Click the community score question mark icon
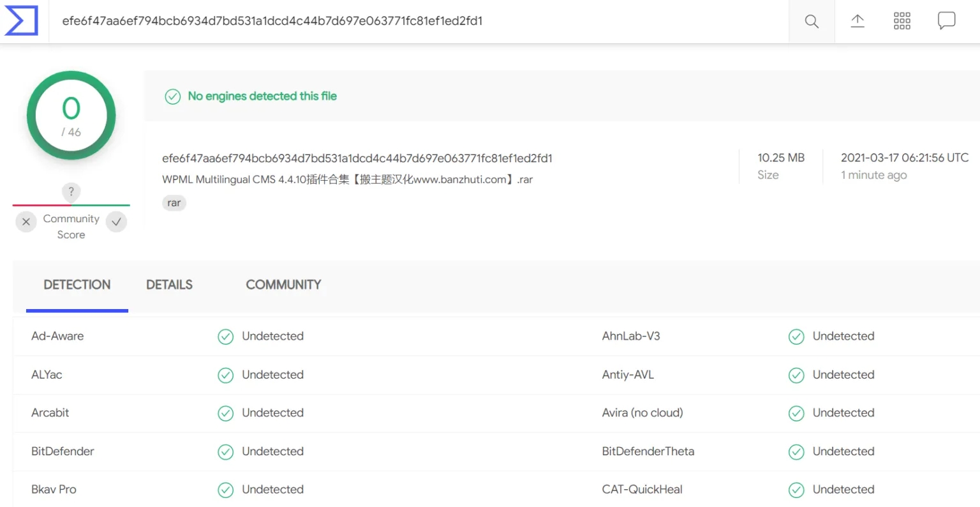Screen dimensions: 980x507 pos(71,192)
